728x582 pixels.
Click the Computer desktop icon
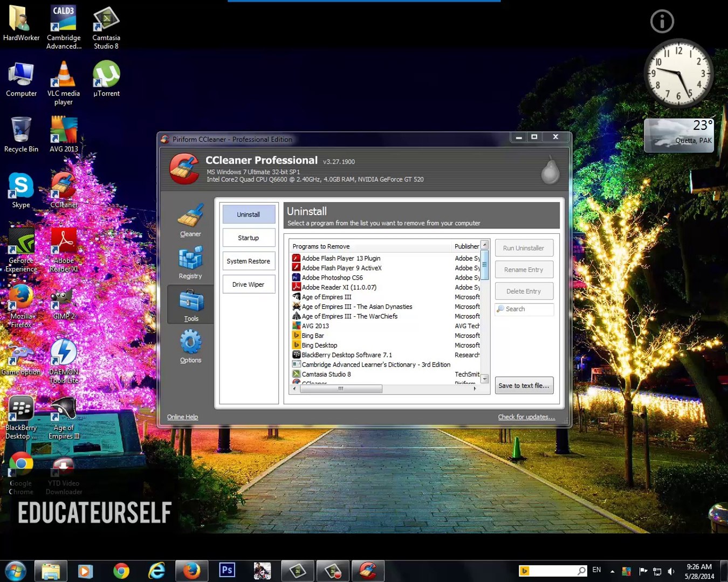point(21,80)
